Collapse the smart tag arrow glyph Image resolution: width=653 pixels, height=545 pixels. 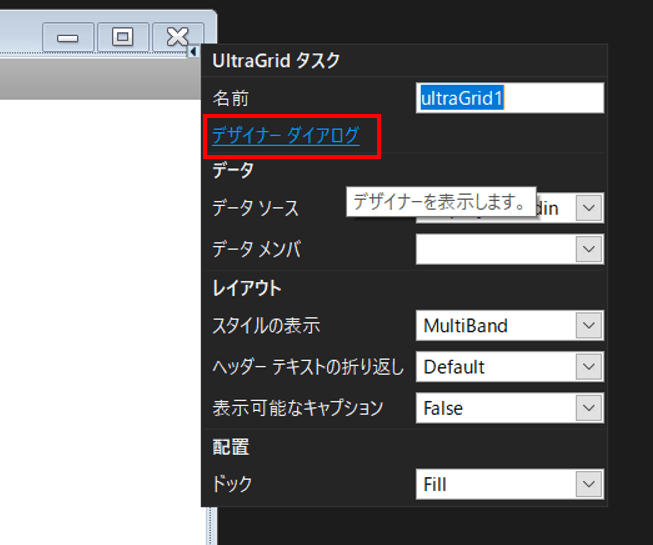(x=193, y=52)
